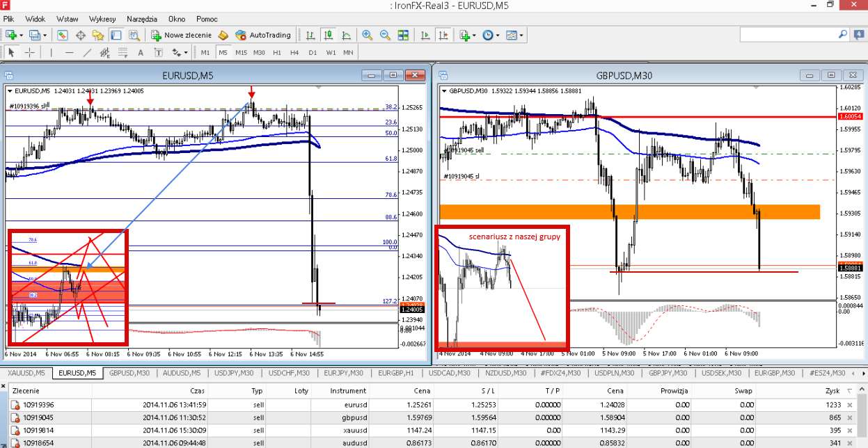Select the Fibonacci retracement tool
This screenshot has width=868, height=448.
click(123, 52)
